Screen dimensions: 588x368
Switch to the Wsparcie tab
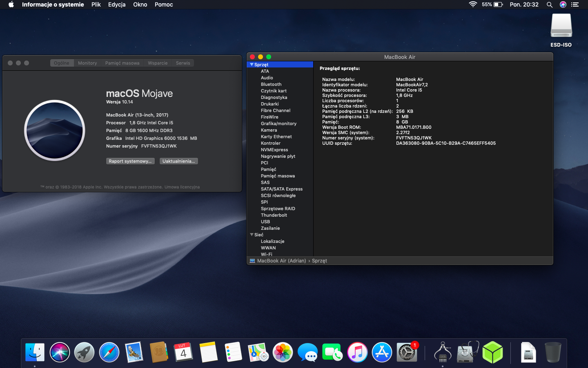[x=158, y=63]
